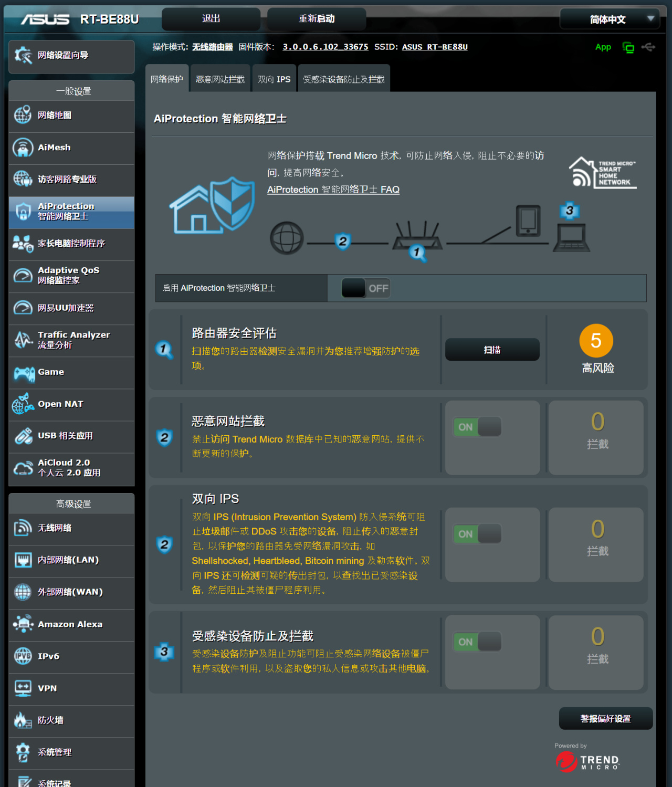672x787 pixels.
Task: Open 警报偏好设置 alert preferences
Action: [x=606, y=719]
